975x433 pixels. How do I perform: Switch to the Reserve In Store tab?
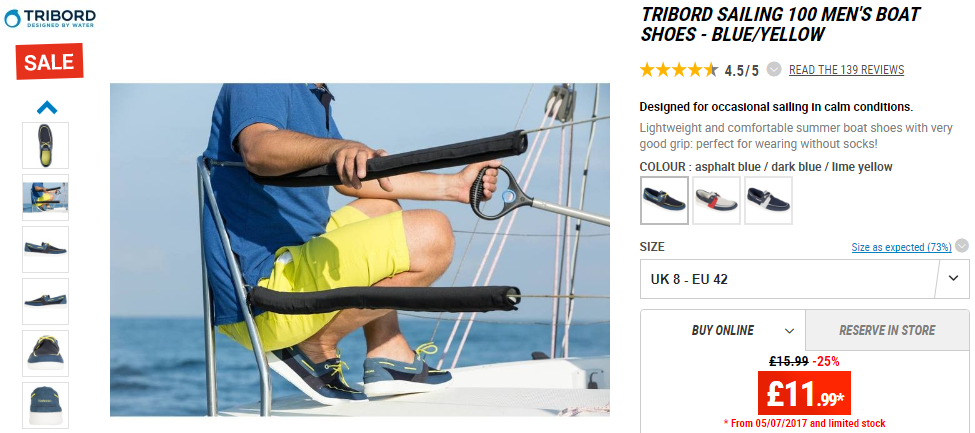coord(887,330)
